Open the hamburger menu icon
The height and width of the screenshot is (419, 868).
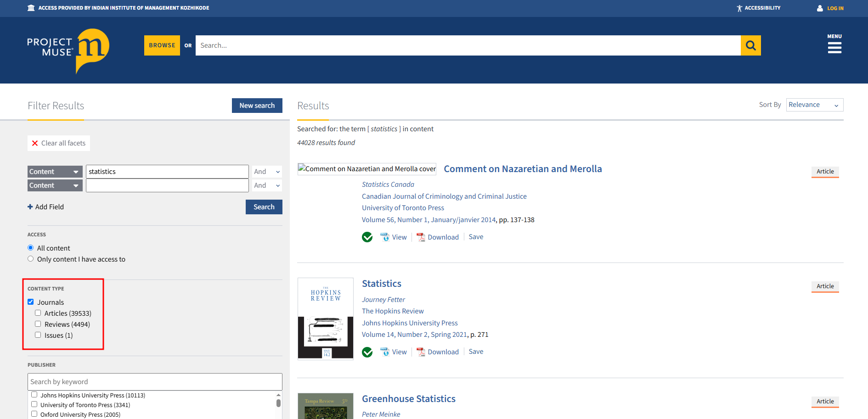pos(834,48)
